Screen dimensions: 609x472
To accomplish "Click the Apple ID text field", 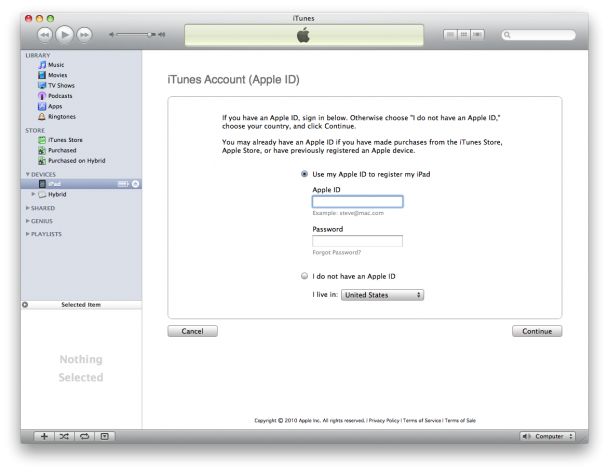I will pos(357,202).
